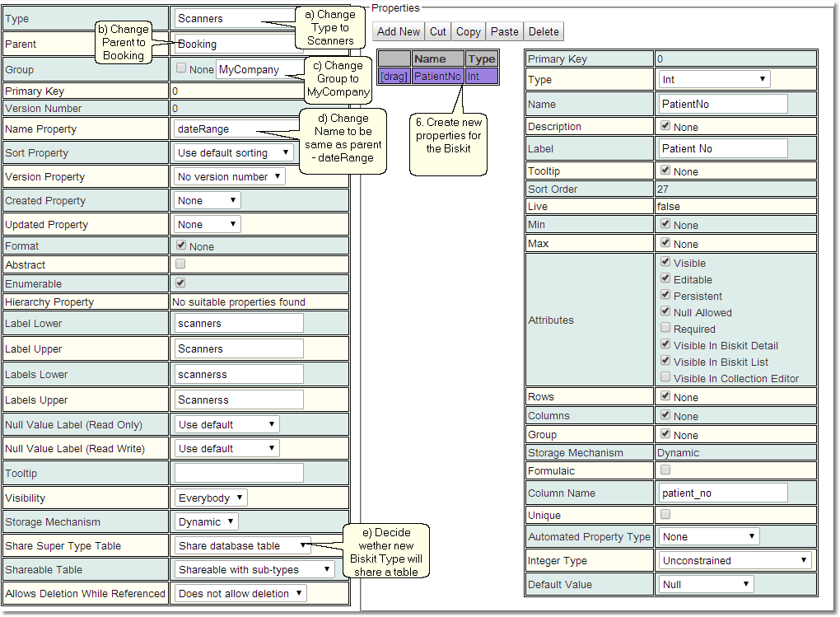Open the Visibility dropdown set to Everybody
This screenshot has height=617, width=840.
pyautogui.click(x=211, y=498)
